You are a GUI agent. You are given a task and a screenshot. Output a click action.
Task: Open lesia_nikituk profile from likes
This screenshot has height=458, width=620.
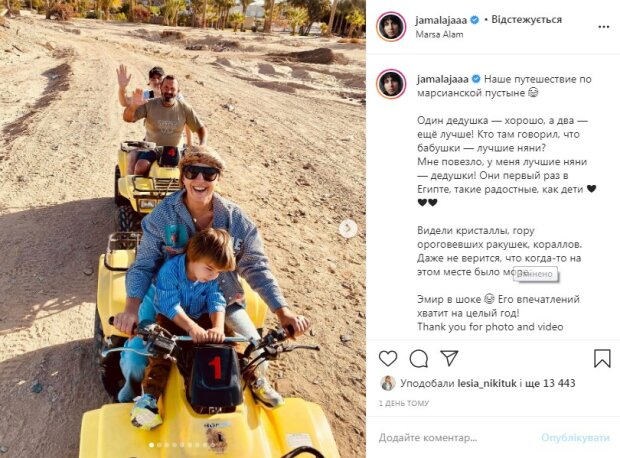[x=487, y=383]
